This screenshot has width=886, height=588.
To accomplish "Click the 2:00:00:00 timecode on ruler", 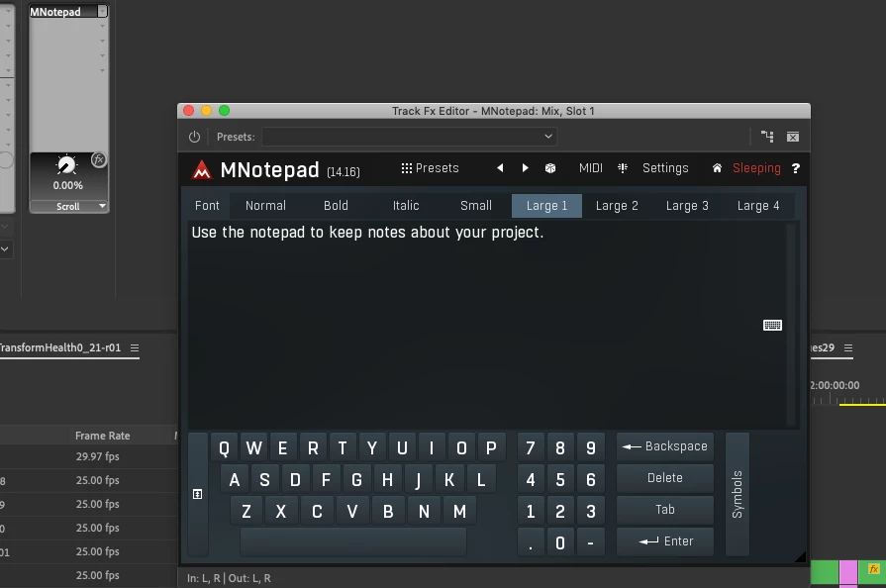I will (835, 385).
